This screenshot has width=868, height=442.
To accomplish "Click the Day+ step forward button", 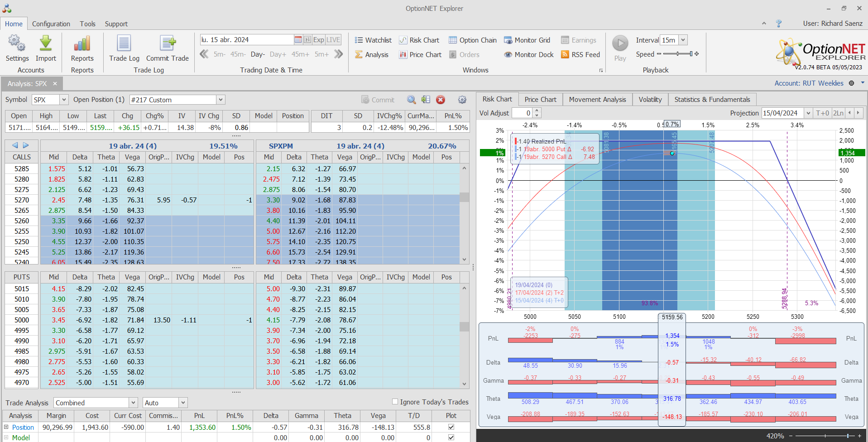I will 278,54.
